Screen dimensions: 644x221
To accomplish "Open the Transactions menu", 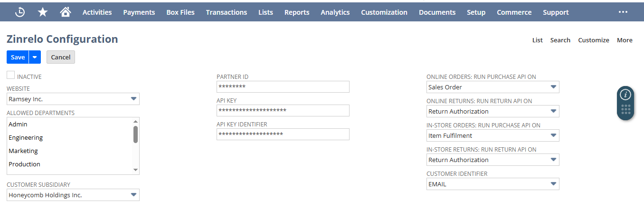I will coord(227,12).
